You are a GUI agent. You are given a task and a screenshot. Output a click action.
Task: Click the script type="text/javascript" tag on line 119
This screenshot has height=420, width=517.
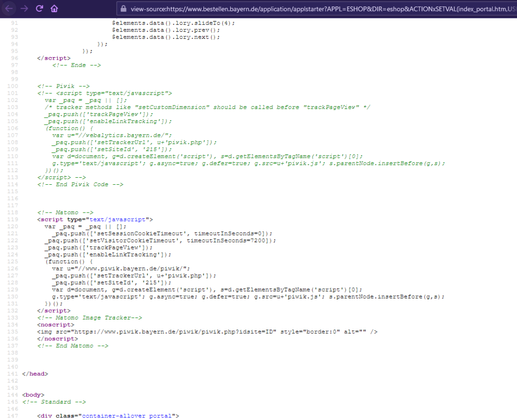click(x=95, y=220)
